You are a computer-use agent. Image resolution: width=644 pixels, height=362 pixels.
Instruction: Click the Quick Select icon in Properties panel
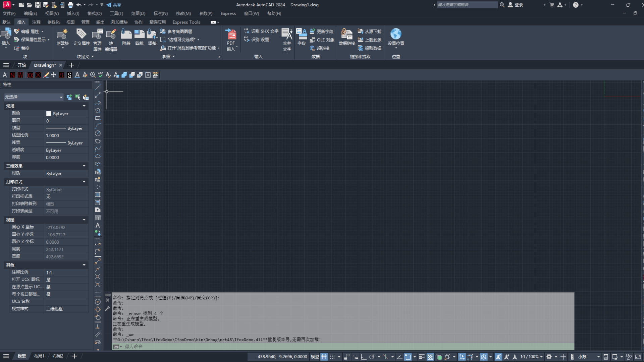(86, 97)
